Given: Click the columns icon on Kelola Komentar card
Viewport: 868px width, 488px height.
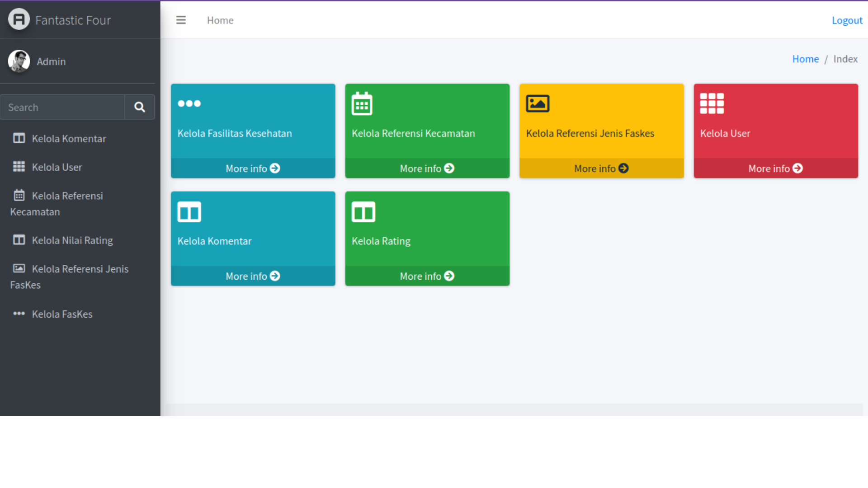Looking at the screenshot, I should pos(189,212).
